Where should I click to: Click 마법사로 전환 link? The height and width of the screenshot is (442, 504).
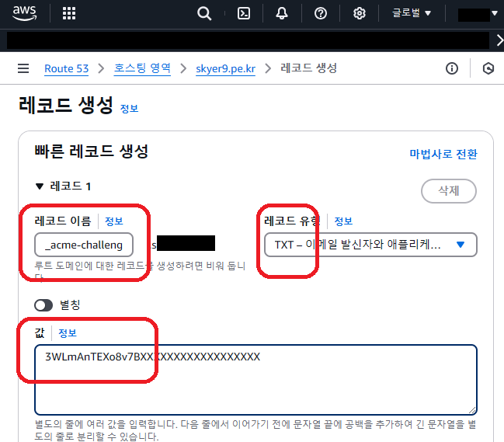click(x=443, y=154)
